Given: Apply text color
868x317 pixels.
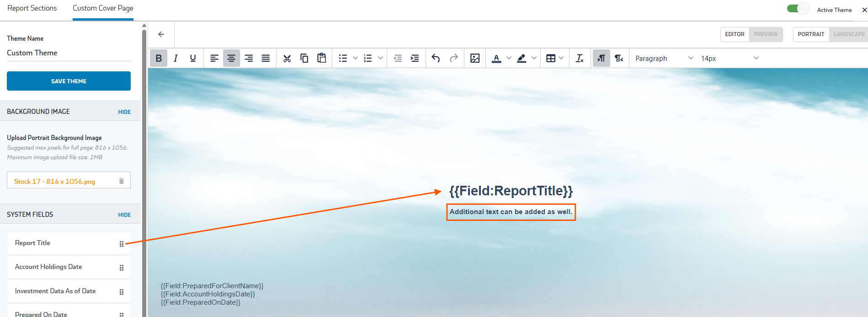Looking at the screenshot, I should pos(496,58).
